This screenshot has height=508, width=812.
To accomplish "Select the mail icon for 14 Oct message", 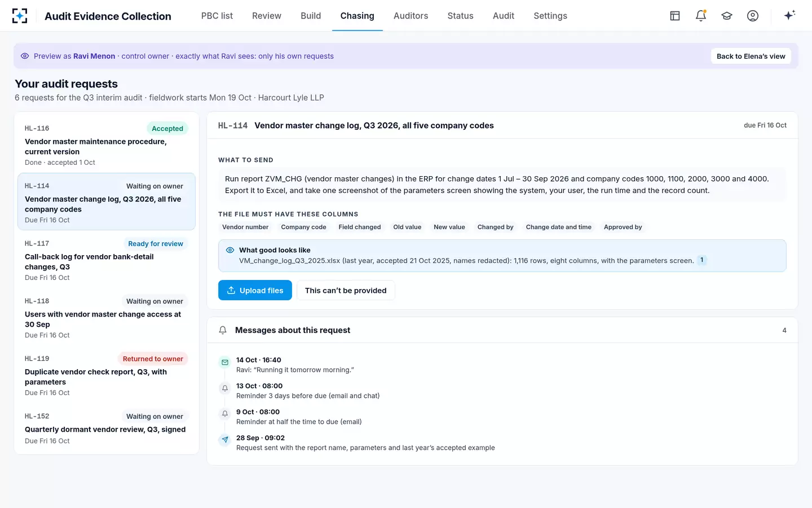I will [x=225, y=362].
